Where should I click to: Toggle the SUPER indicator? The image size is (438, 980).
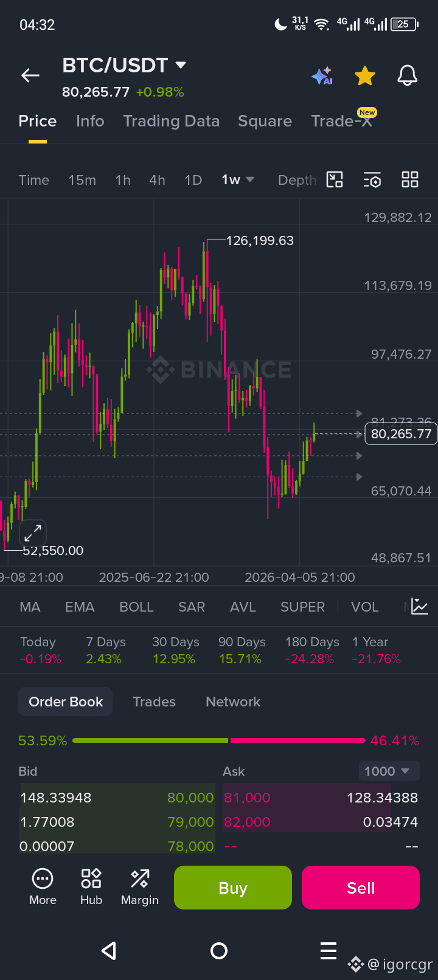[302, 607]
